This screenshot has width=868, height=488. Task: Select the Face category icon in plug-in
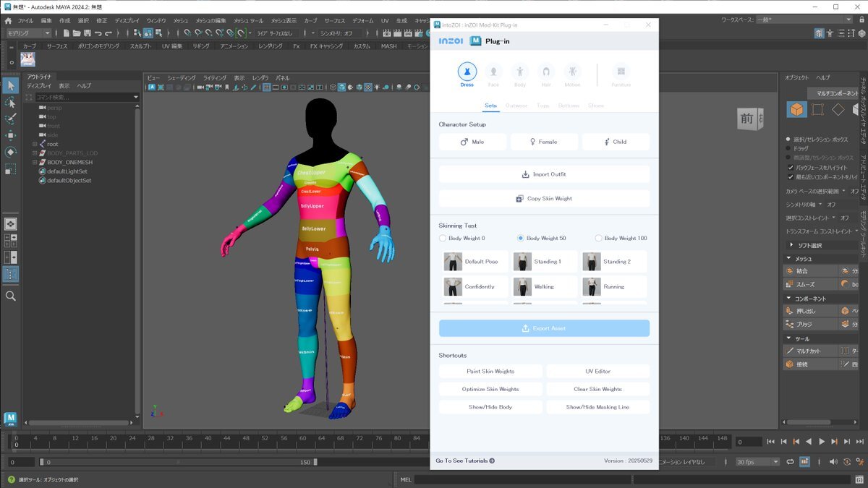pos(493,72)
